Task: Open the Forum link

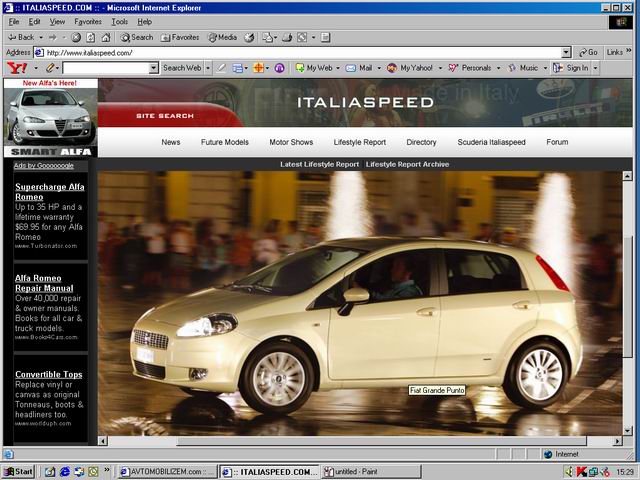Action: pos(557,142)
